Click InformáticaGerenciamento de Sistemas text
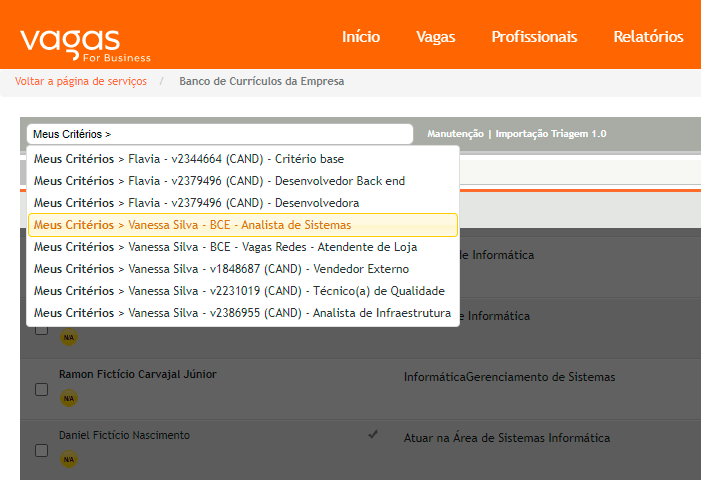The height and width of the screenshot is (480, 701). [509, 377]
